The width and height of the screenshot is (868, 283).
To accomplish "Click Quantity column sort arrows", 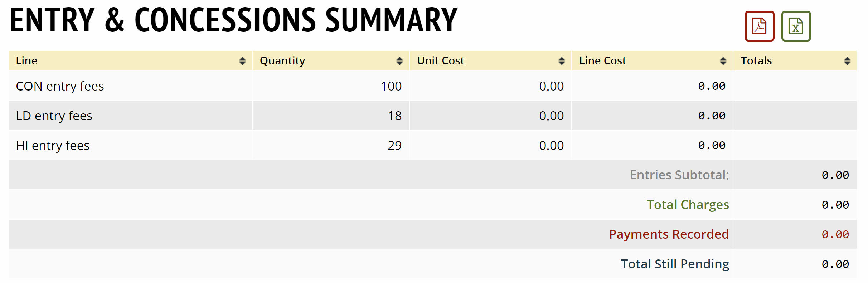I will pyautogui.click(x=399, y=61).
